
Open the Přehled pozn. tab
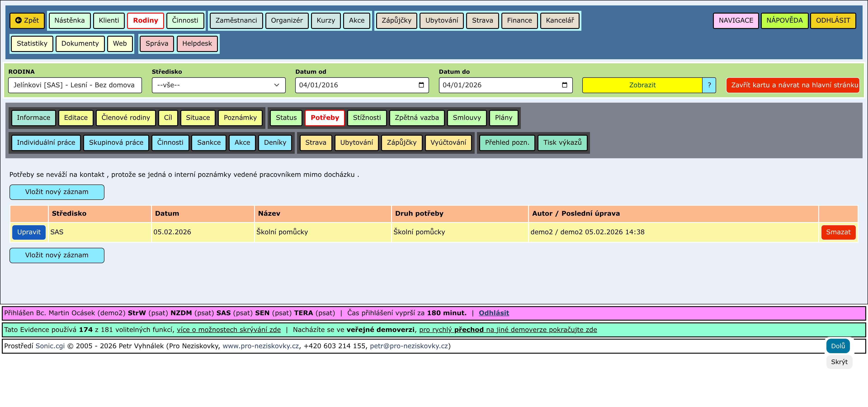[507, 143]
